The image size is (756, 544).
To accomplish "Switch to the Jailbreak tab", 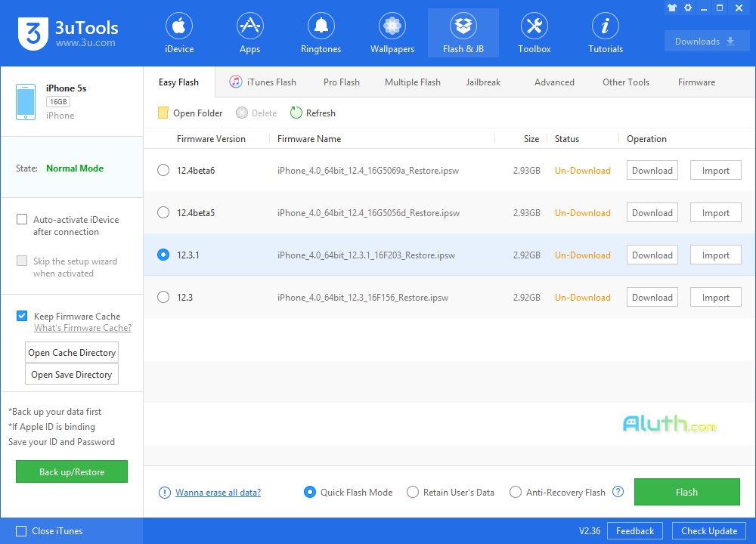I will tap(483, 82).
